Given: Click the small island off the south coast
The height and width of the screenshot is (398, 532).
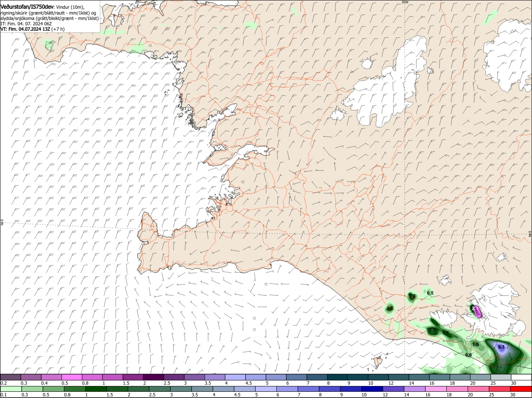Looking at the screenshot, I should tap(378, 362).
